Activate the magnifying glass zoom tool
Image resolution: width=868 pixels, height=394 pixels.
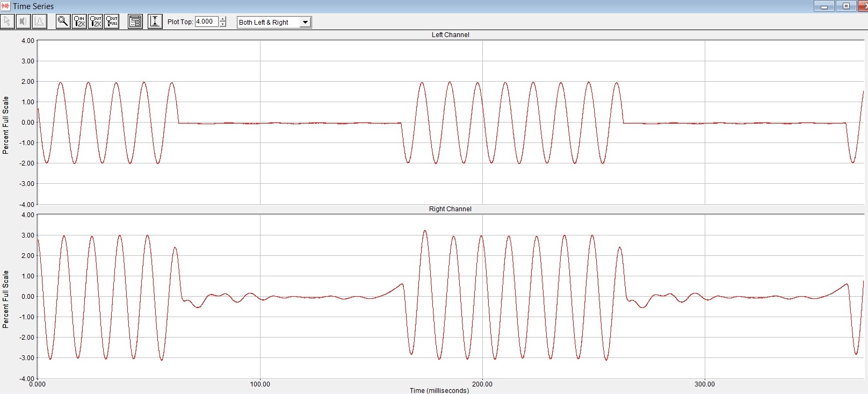point(63,22)
